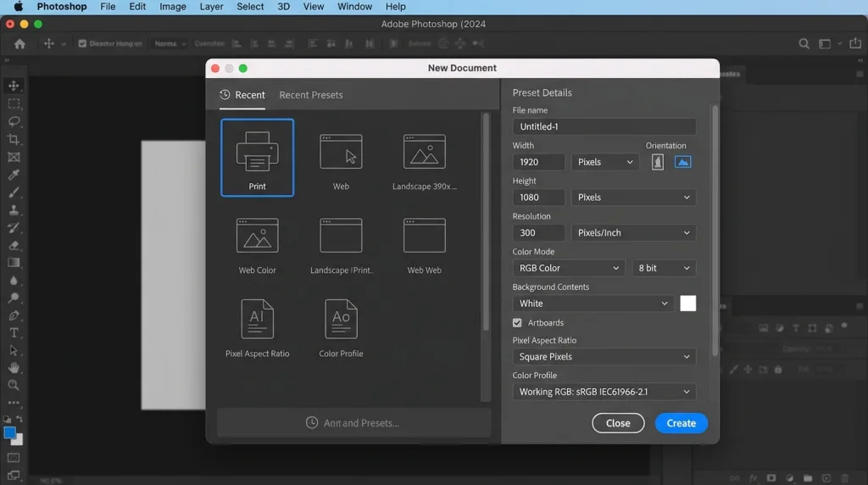
Task: Select the Blur tool
Action: 14,280
